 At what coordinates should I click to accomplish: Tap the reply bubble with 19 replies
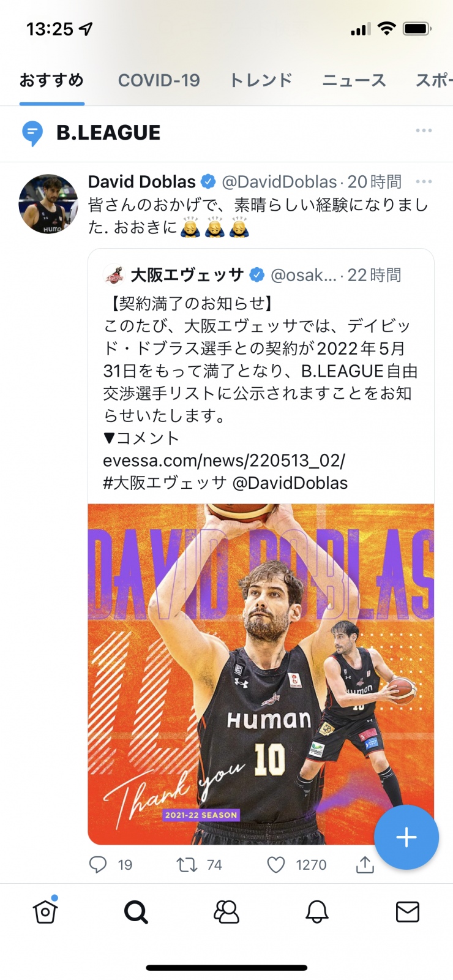(111, 864)
